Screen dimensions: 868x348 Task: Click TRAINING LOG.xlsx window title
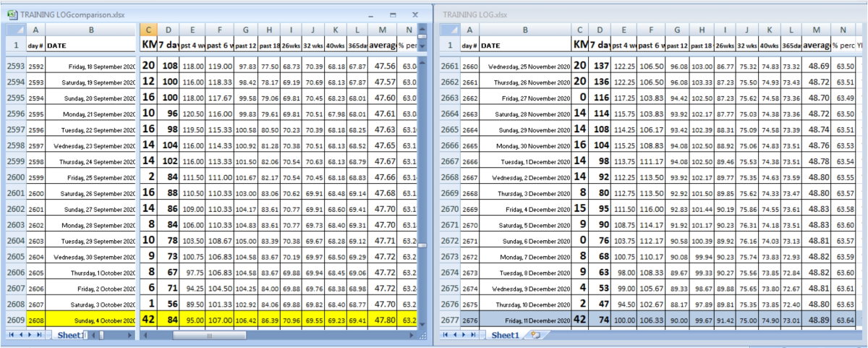point(475,14)
